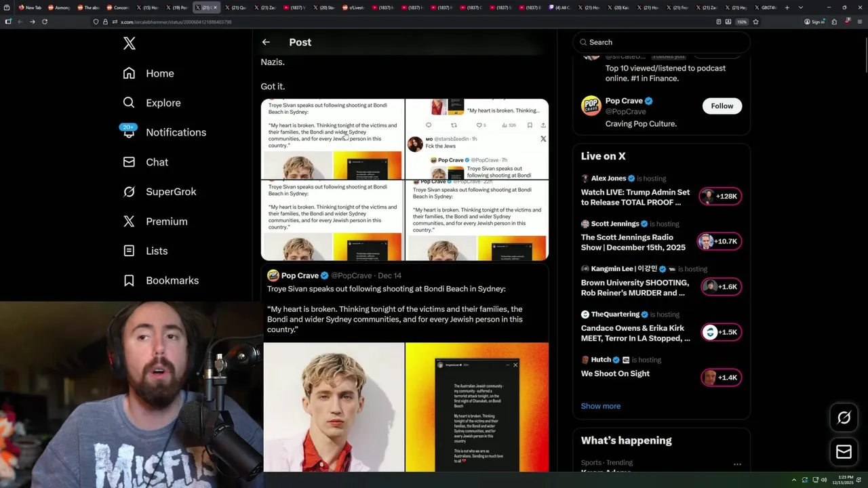Viewport: 868px width, 488px height.
Task: Switch to the (4) All C browser tab
Action: 559,7
